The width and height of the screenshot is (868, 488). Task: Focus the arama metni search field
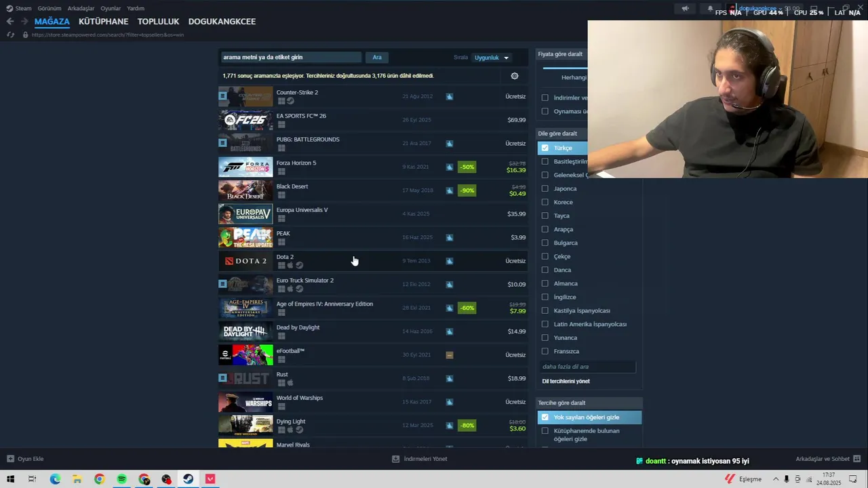tap(290, 58)
